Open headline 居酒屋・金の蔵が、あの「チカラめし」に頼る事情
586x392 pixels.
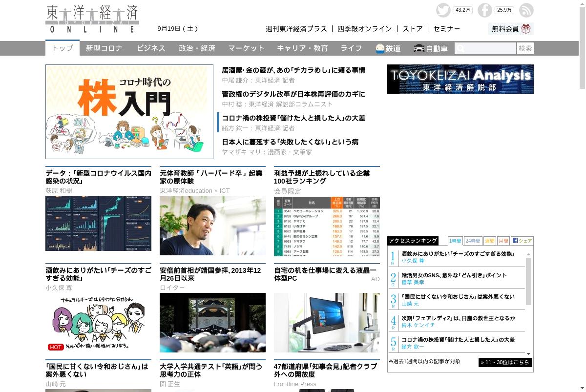click(x=293, y=70)
